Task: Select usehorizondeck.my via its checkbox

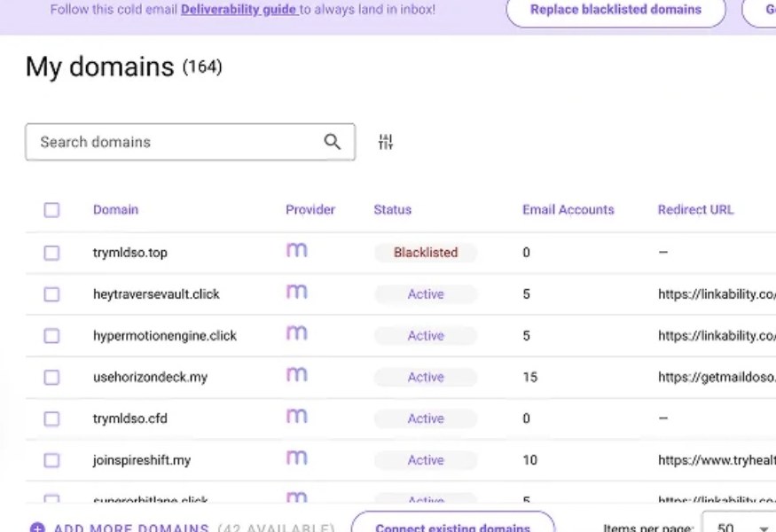Action: pyautogui.click(x=51, y=378)
